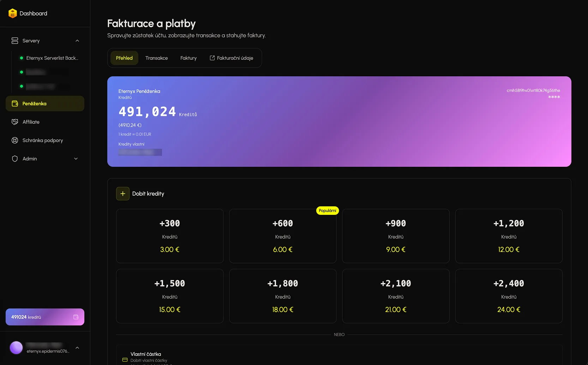
Task: Click the plus icon next to Dobít kredity
Action: click(123, 194)
